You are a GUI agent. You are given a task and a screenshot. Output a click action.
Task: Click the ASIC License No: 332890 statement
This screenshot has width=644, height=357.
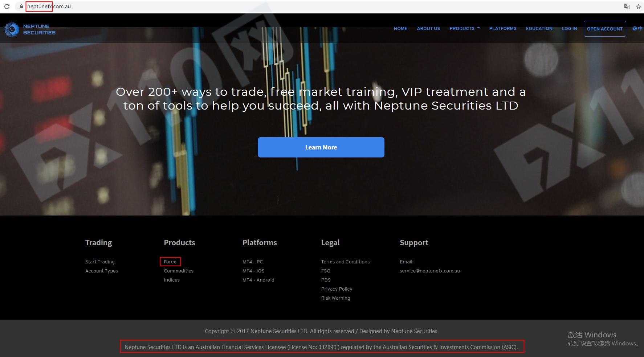pos(321,347)
